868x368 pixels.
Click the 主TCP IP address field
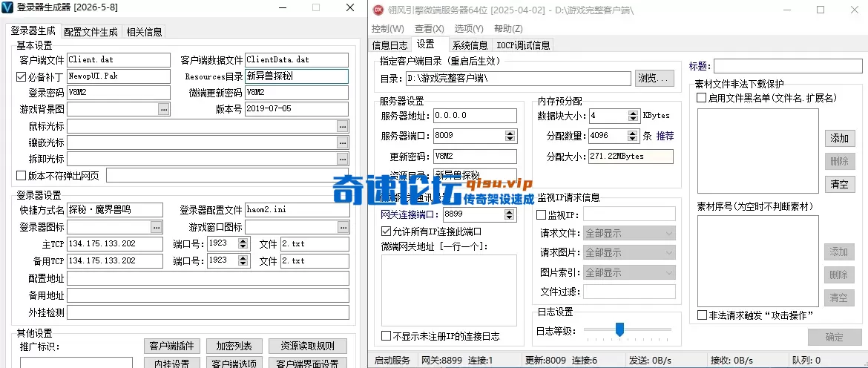pyautogui.click(x=115, y=243)
